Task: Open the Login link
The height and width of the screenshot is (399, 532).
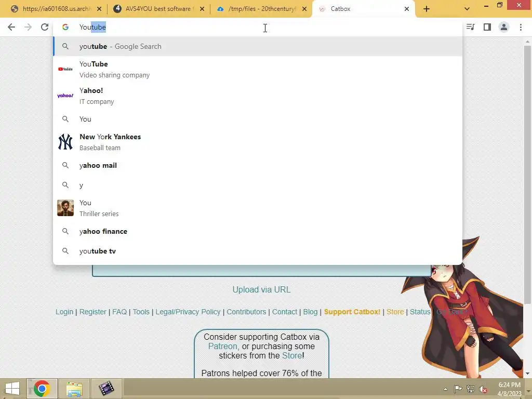Action: click(64, 312)
